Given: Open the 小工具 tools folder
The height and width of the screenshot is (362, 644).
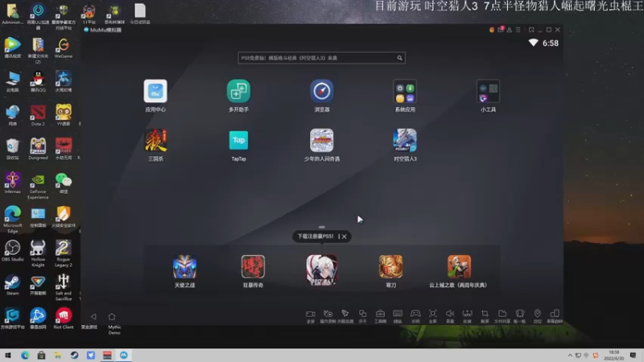Looking at the screenshot, I should 488,91.
